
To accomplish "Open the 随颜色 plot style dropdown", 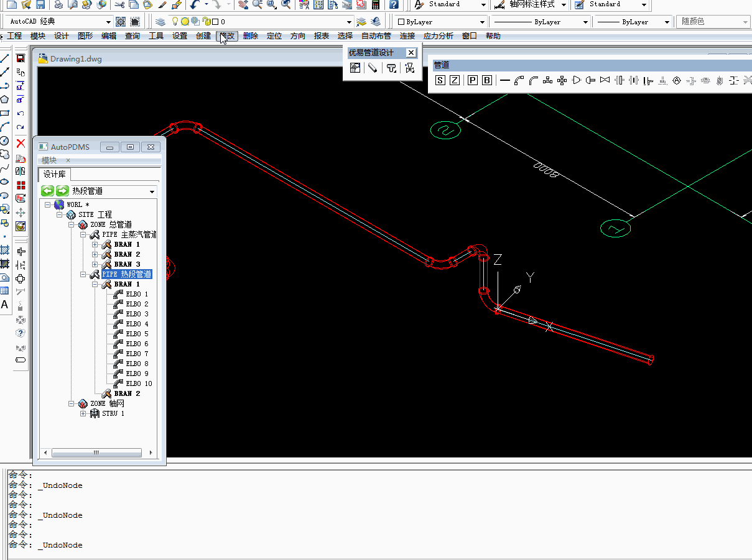I will pyautogui.click(x=745, y=22).
